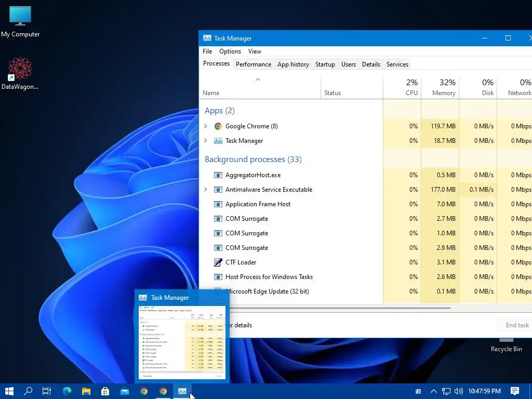Sort by Memory column header

point(440,87)
